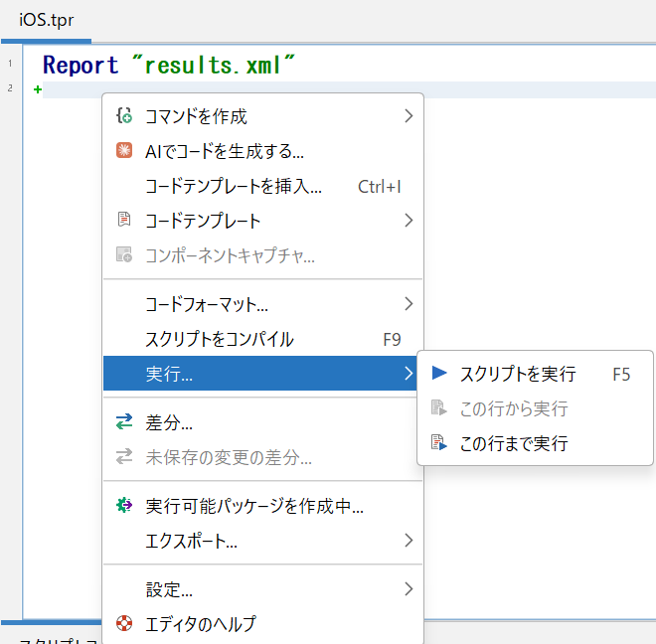Click the この行まで実行 document-play icon
The image size is (656, 644).
click(439, 442)
